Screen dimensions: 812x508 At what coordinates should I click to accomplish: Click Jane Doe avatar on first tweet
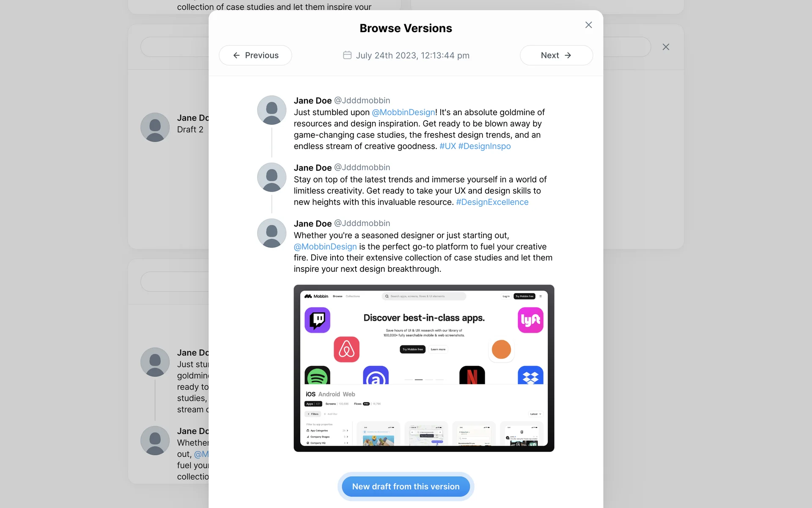pos(272,110)
